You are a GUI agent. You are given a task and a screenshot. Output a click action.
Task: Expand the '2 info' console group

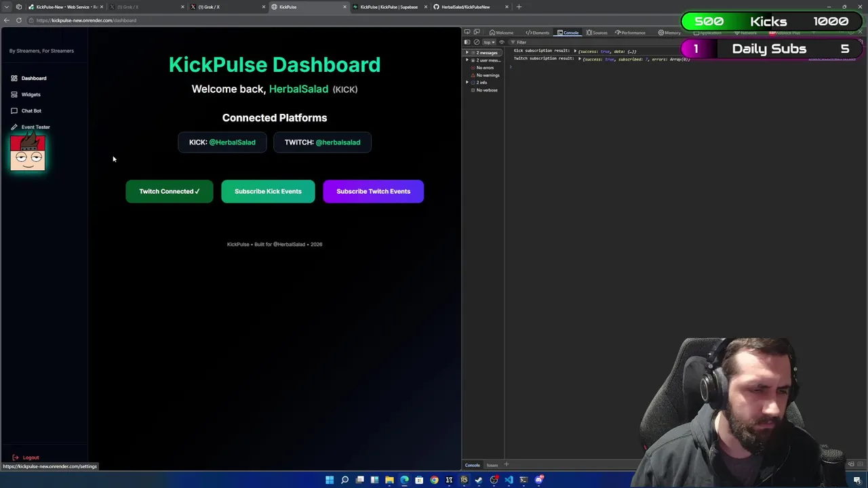(x=467, y=83)
